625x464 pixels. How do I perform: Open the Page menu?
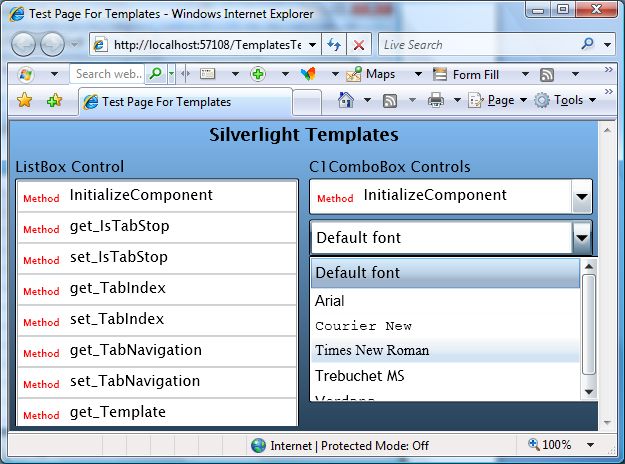tap(497, 100)
